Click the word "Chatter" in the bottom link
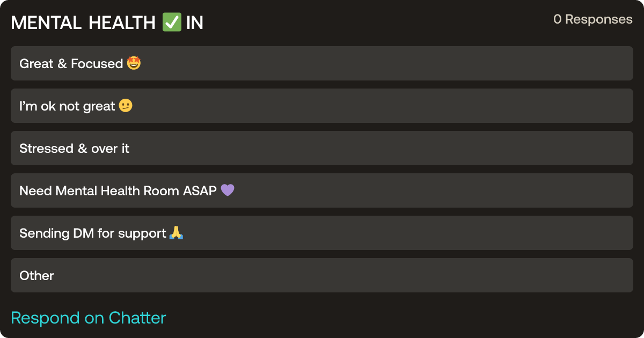Image resolution: width=644 pixels, height=338 pixels. click(137, 318)
